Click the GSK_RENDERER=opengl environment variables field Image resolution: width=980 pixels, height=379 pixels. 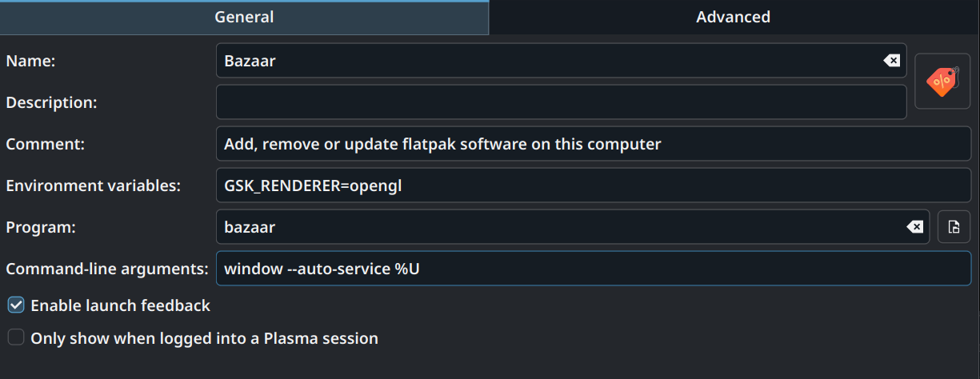594,186
